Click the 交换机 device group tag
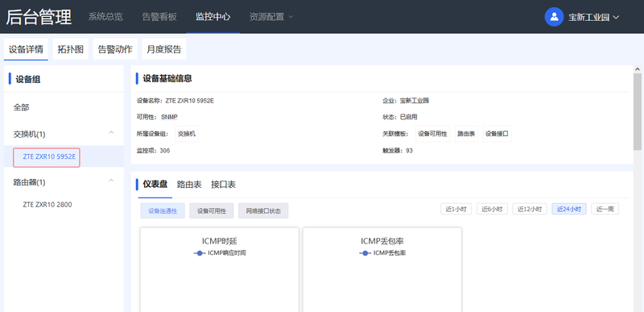The image size is (644, 312). (x=187, y=134)
